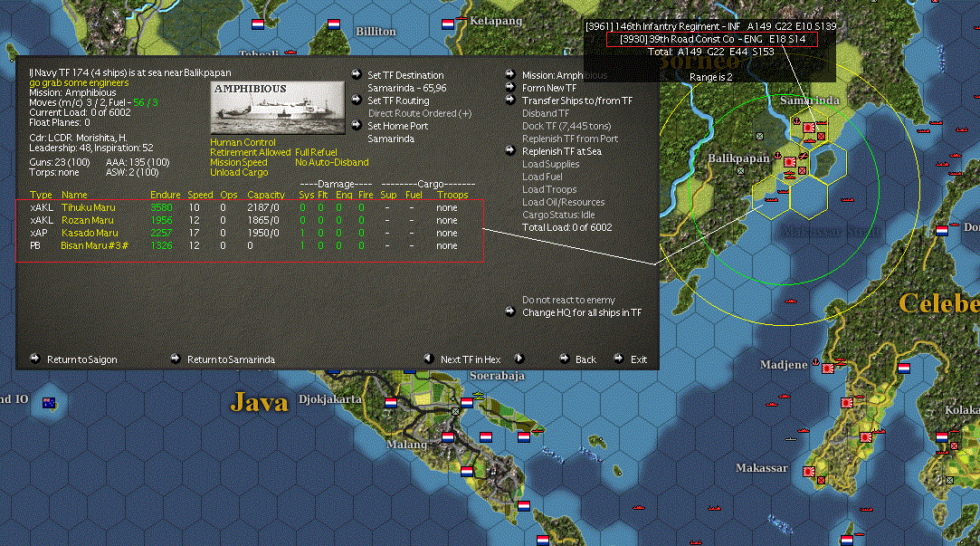
Task: Click the arrow beside Transfer Ships to/from TF
Action: 510,101
